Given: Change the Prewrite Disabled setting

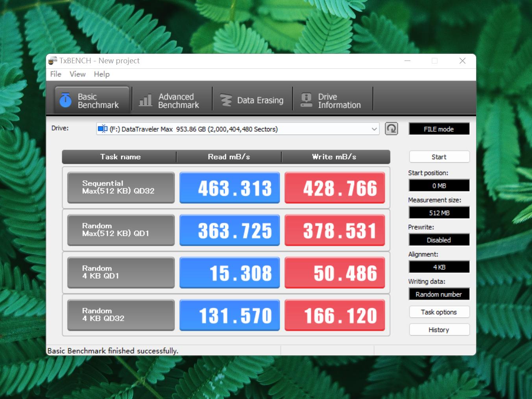Looking at the screenshot, I should pyautogui.click(x=439, y=240).
